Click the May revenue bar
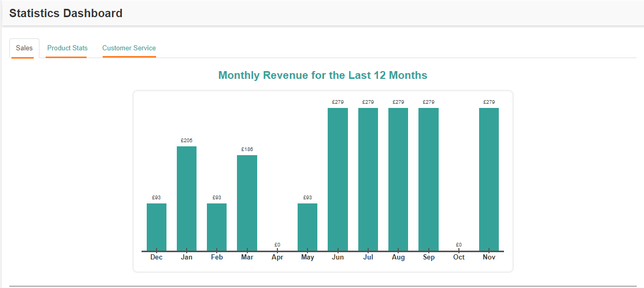Image resolution: width=644 pixels, height=288 pixels. (x=307, y=227)
